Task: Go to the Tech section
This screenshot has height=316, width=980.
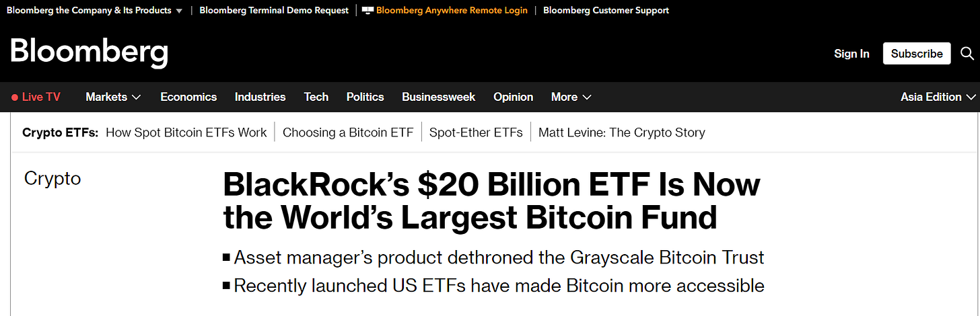Action: [x=316, y=97]
